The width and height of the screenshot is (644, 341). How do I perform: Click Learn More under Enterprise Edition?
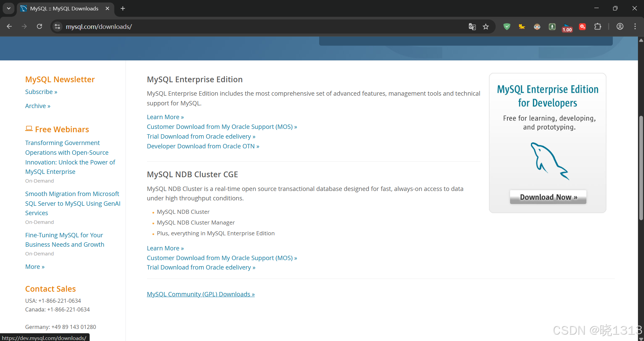tap(165, 117)
